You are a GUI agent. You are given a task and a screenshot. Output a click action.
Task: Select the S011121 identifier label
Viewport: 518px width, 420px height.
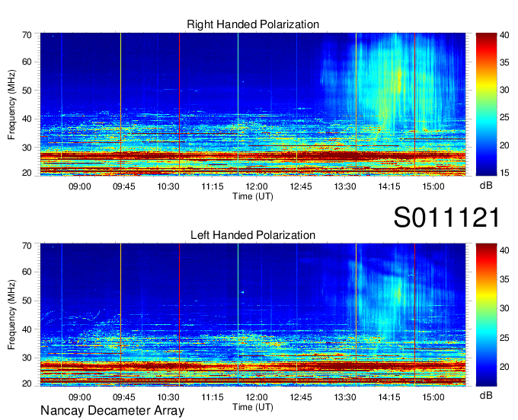pyautogui.click(x=446, y=218)
